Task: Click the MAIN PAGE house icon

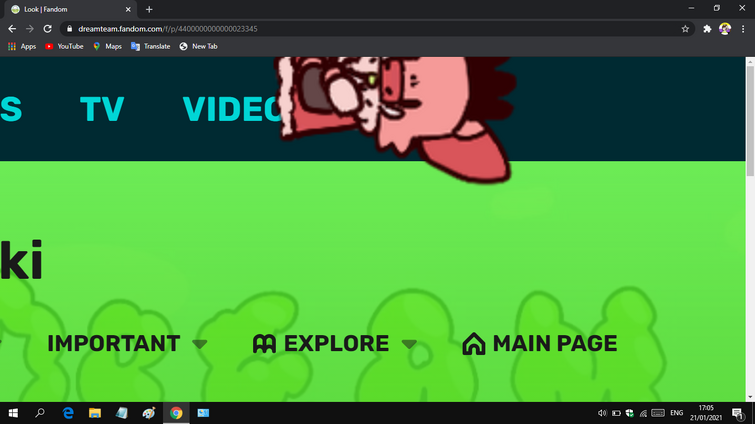Action: point(474,344)
